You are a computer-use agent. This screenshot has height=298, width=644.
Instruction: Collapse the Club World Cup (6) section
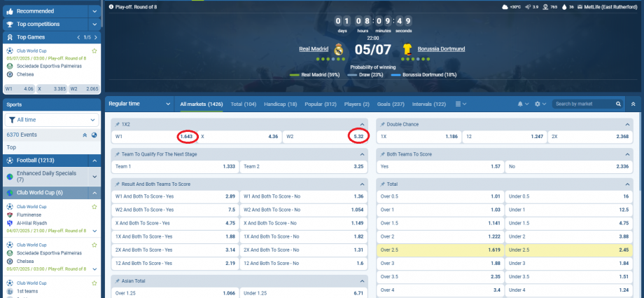94,193
